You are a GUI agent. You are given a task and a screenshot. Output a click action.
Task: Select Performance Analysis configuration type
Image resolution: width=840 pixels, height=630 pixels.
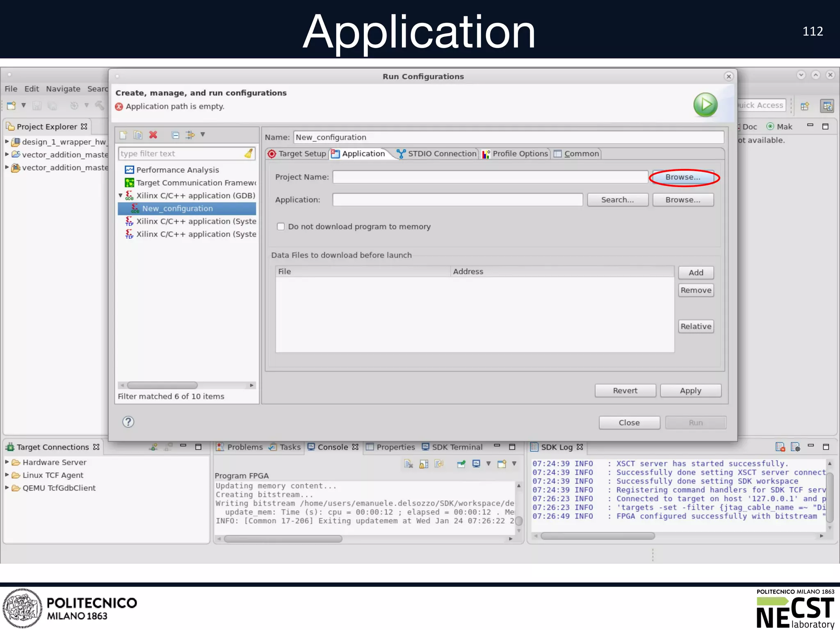177,170
